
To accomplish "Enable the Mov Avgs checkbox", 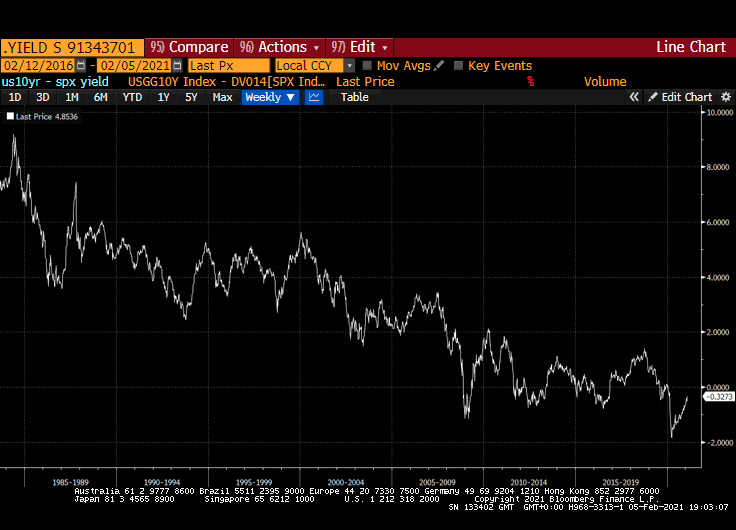I will (x=367, y=65).
